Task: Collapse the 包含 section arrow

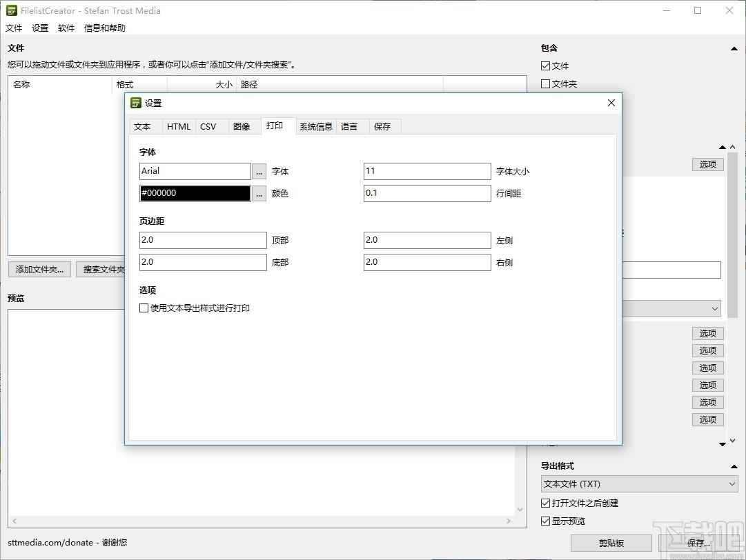Action: click(734, 48)
